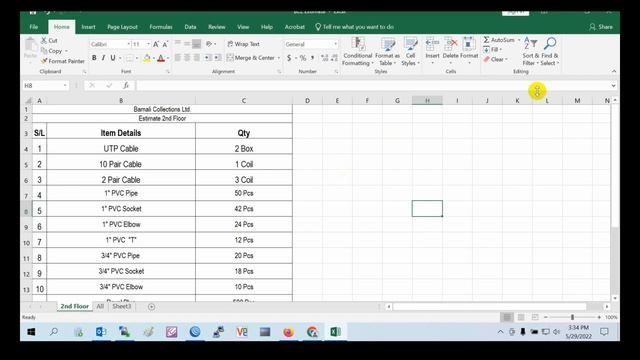Toggle Wrap Text

243,44
